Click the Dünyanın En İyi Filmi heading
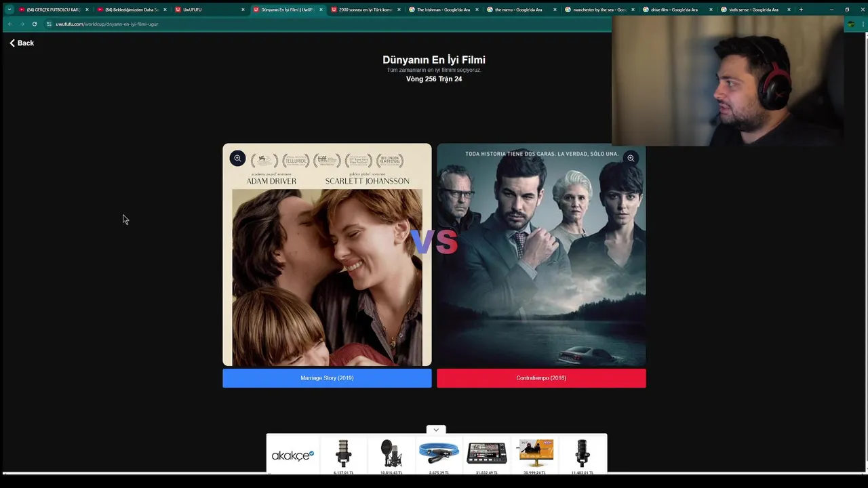868x488 pixels. pyautogui.click(x=434, y=60)
